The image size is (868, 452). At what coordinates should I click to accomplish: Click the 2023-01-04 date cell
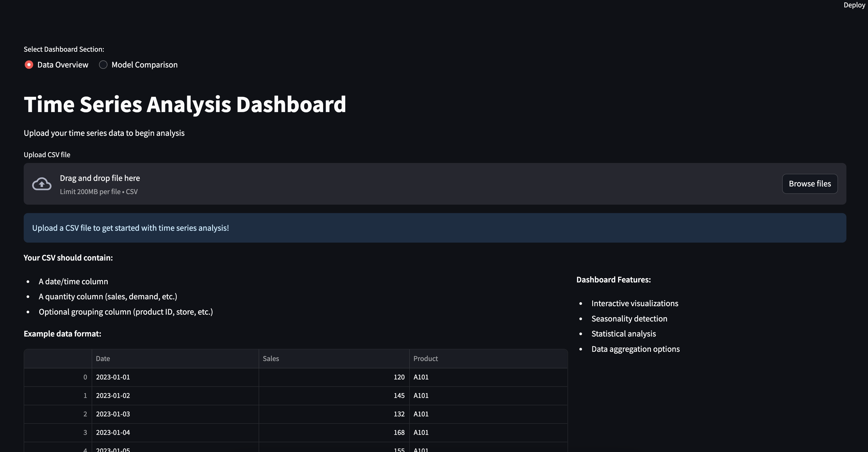click(113, 432)
